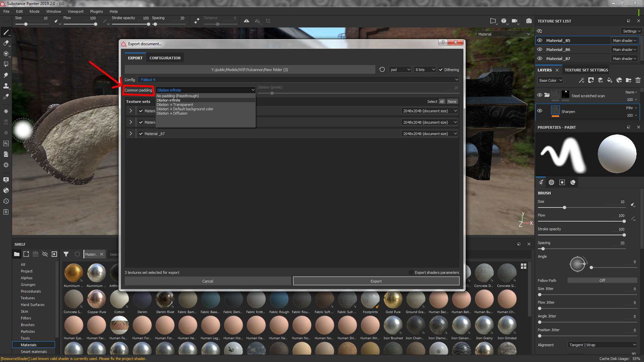The image size is (644, 362).
Task: Open the History panel icon
Action: click(6, 201)
